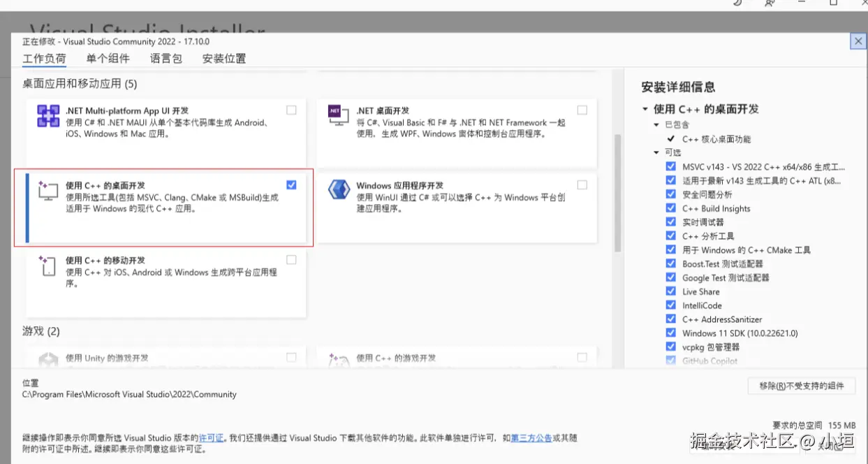
Task: Click the purple .NET 桌面开发 workload icon
Action: (x=338, y=117)
